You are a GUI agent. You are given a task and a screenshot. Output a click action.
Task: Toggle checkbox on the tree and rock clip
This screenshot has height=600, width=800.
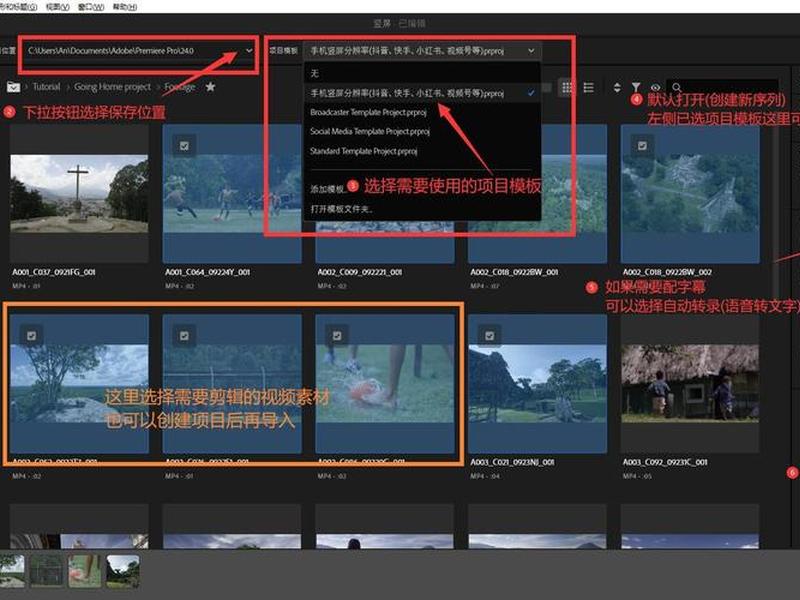[32, 336]
